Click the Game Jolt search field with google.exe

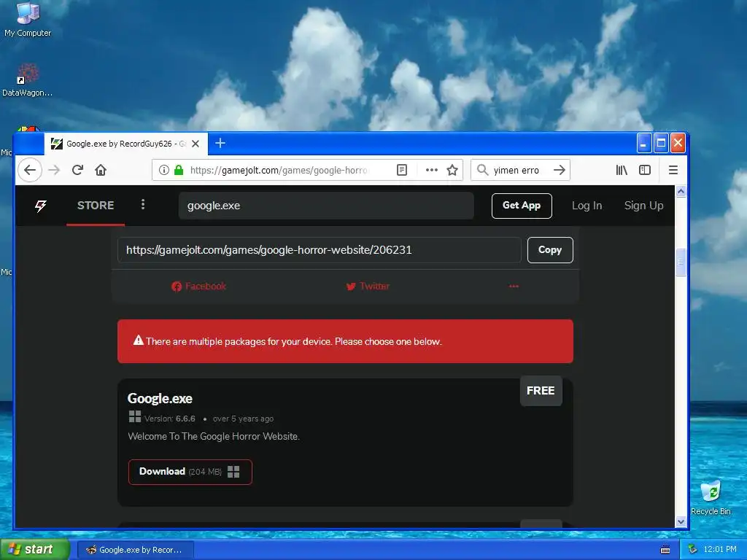(x=326, y=206)
